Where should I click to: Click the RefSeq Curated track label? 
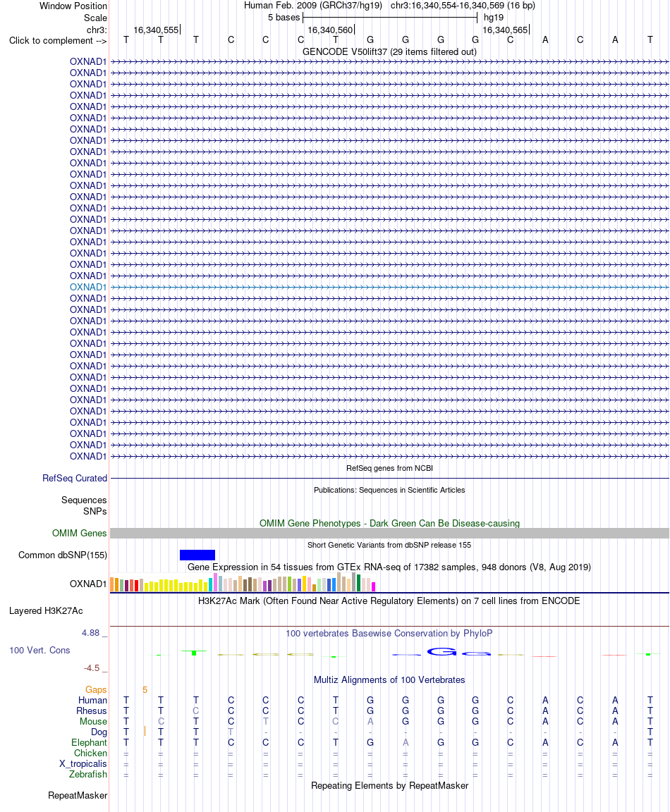coord(75,478)
